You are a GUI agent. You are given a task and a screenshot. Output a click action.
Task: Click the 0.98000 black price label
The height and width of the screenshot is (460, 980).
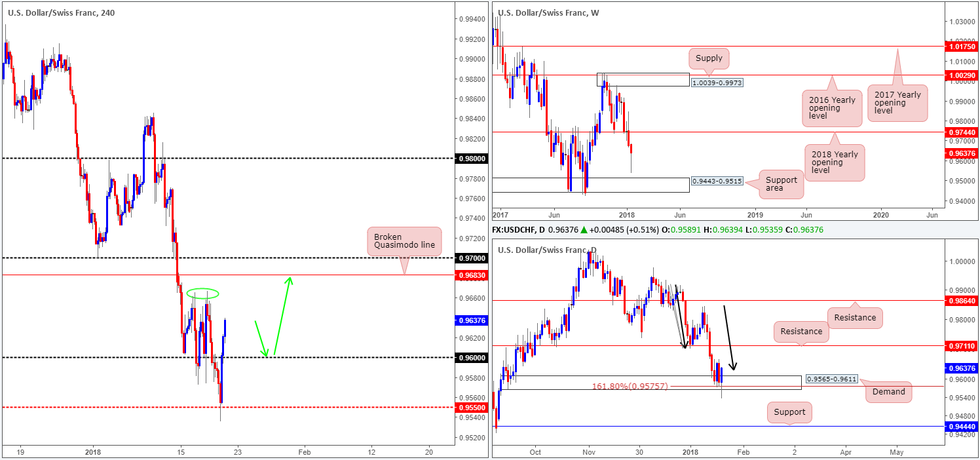[x=470, y=159]
